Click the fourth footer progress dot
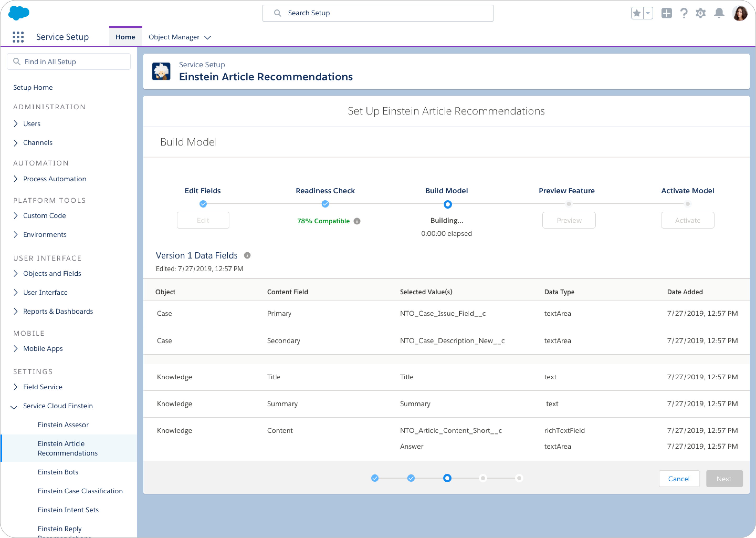756x538 pixels. click(x=483, y=478)
